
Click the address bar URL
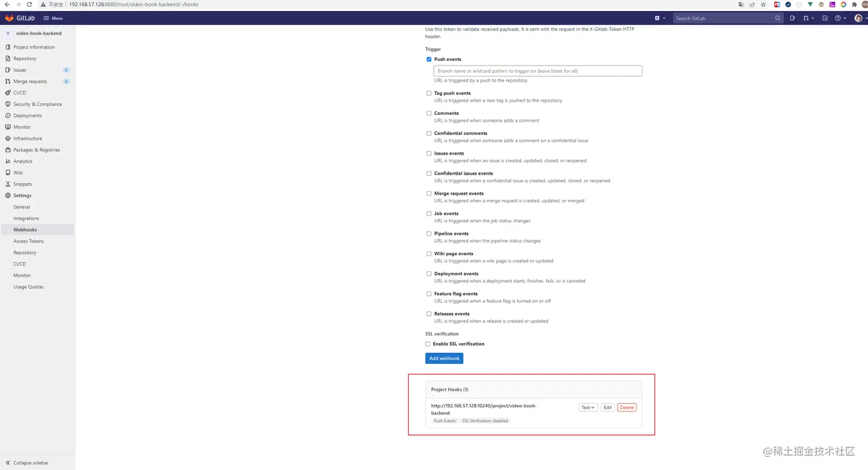(134, 4)
